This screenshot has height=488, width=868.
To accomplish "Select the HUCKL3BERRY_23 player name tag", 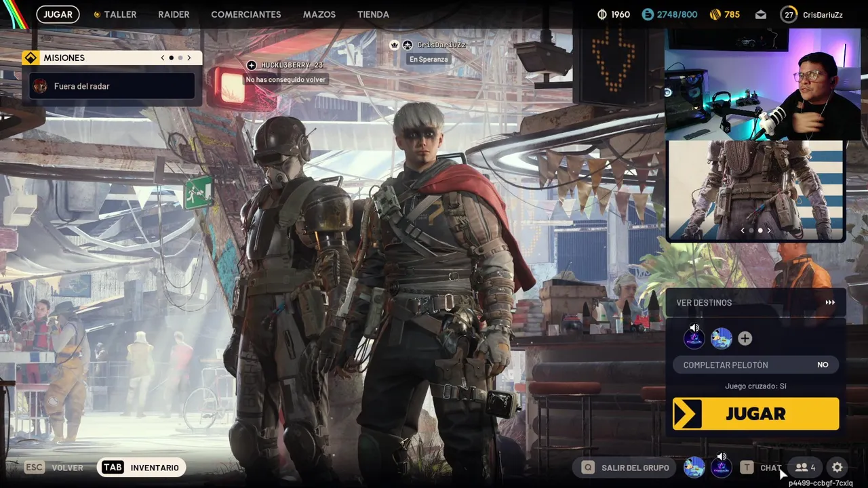I will click(x=292, y=65).
